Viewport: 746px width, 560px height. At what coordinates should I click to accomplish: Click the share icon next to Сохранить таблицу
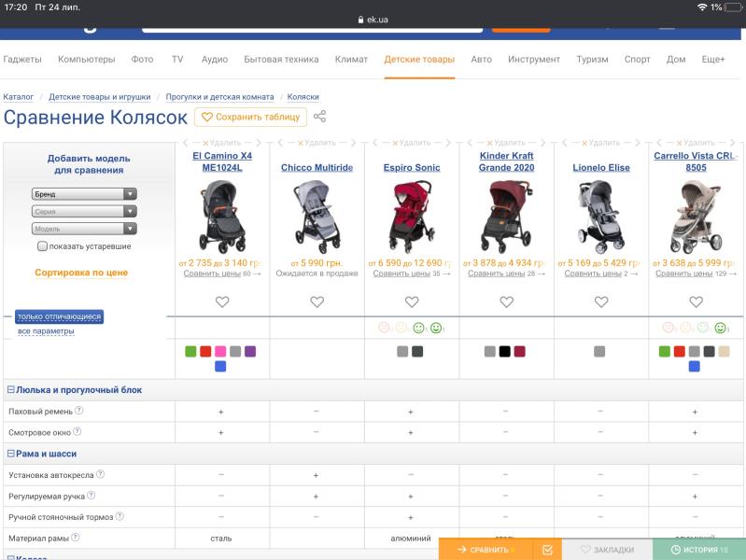click(319, 117)
